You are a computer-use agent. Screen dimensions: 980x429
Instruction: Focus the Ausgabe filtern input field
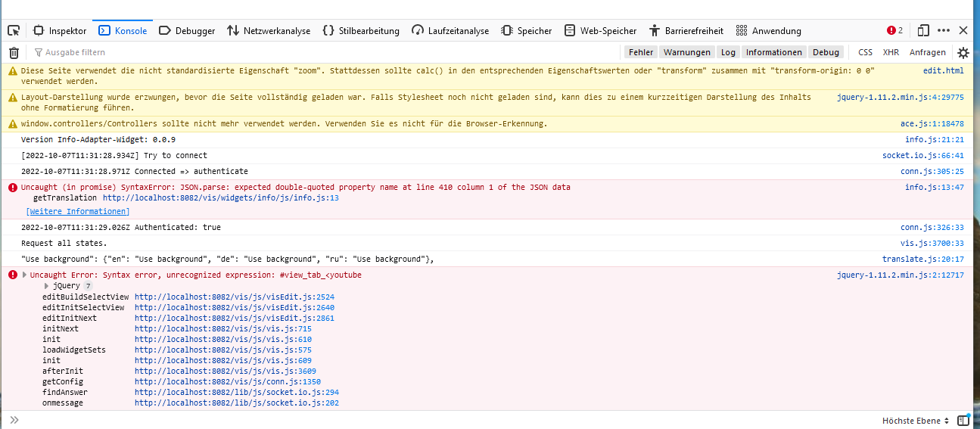(x=325, y=53)
